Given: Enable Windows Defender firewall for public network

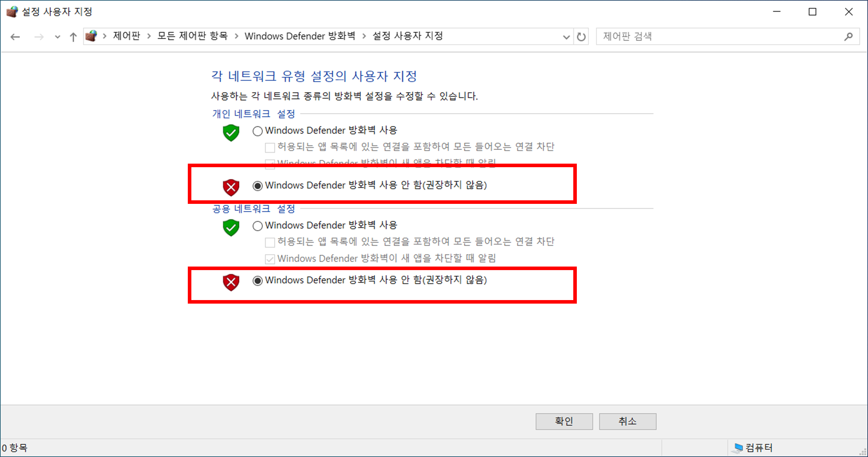Looking at the screenshot, I should coord(258,226).
